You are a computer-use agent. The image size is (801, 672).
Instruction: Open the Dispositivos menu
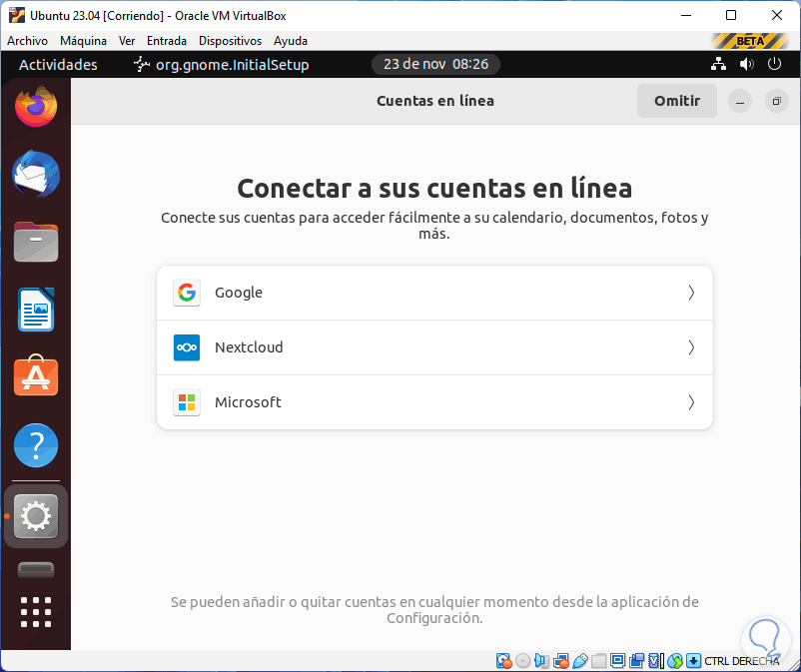point(230,41)
